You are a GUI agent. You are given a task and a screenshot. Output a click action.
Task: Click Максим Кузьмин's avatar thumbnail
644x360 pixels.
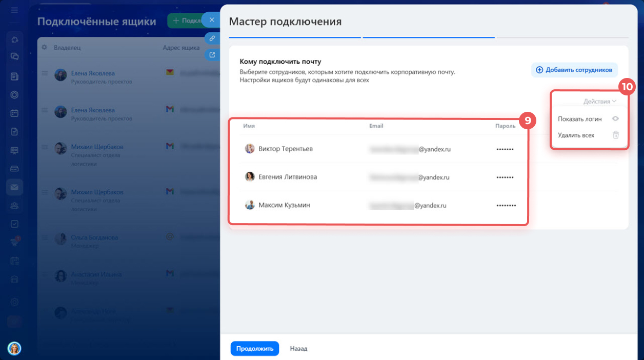(250, 205)
